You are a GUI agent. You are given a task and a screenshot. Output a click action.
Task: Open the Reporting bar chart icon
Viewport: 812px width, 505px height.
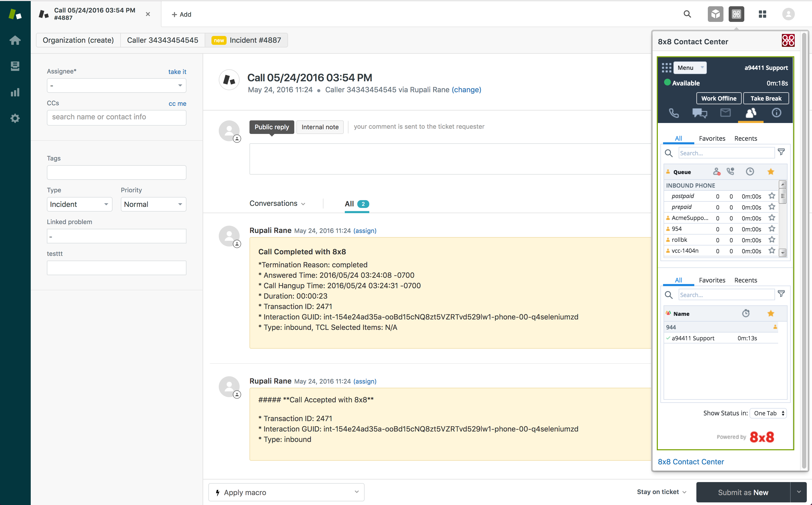pyautogui.click(x=15, y=92)
